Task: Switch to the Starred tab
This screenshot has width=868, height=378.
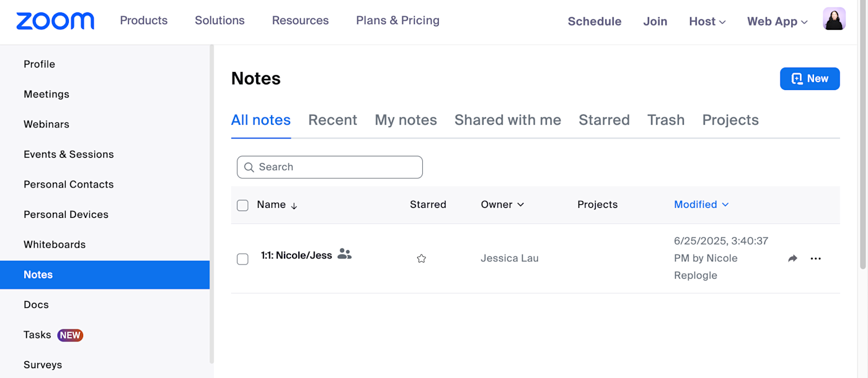Action: point(604,120)
